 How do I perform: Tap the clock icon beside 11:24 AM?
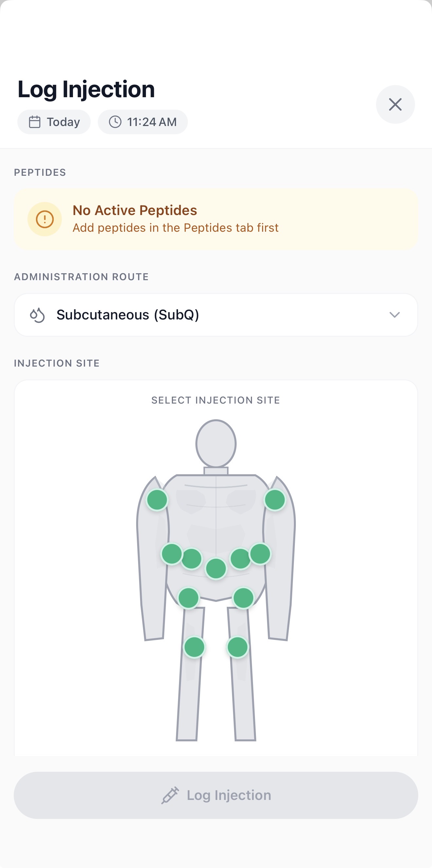tap(115, 122)
